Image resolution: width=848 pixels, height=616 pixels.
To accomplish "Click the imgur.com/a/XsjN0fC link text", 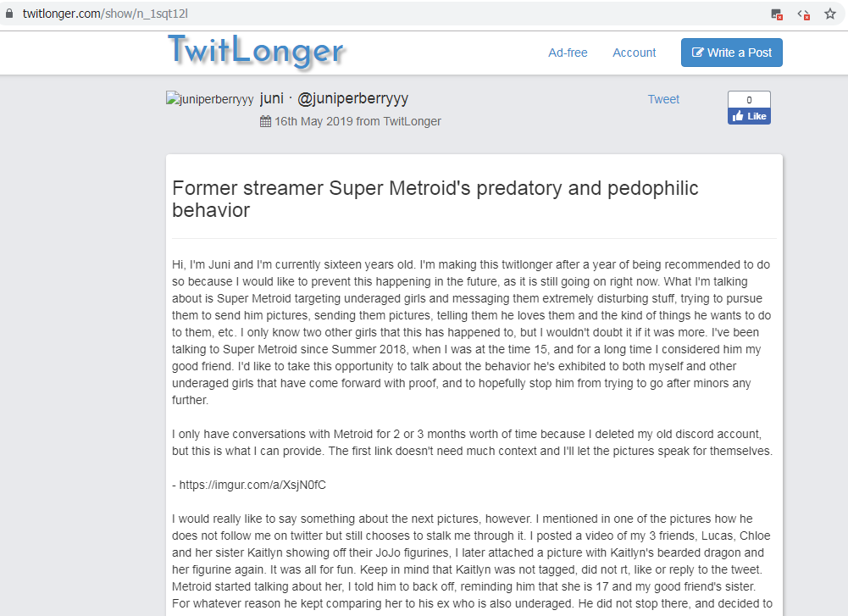I will [252, 486].
